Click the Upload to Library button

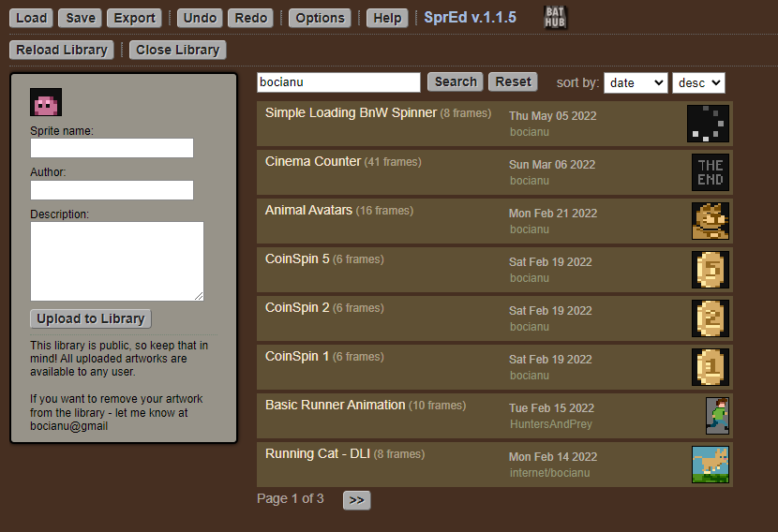click(90, 318)
